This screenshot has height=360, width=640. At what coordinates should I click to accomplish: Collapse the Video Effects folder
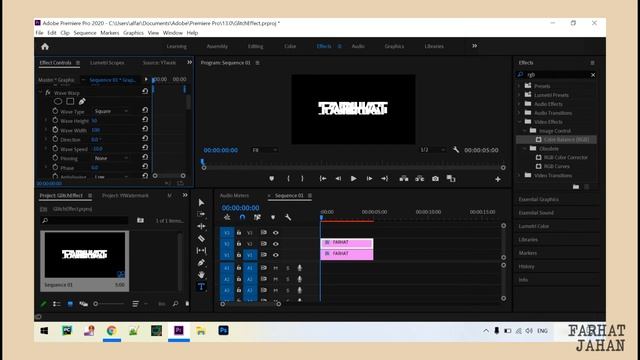520,122
